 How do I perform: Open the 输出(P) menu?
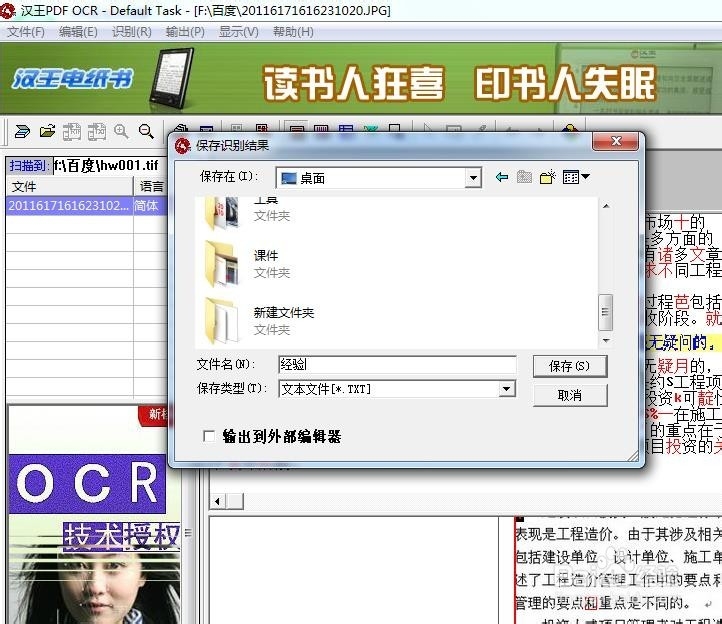(x=185, y=32)
